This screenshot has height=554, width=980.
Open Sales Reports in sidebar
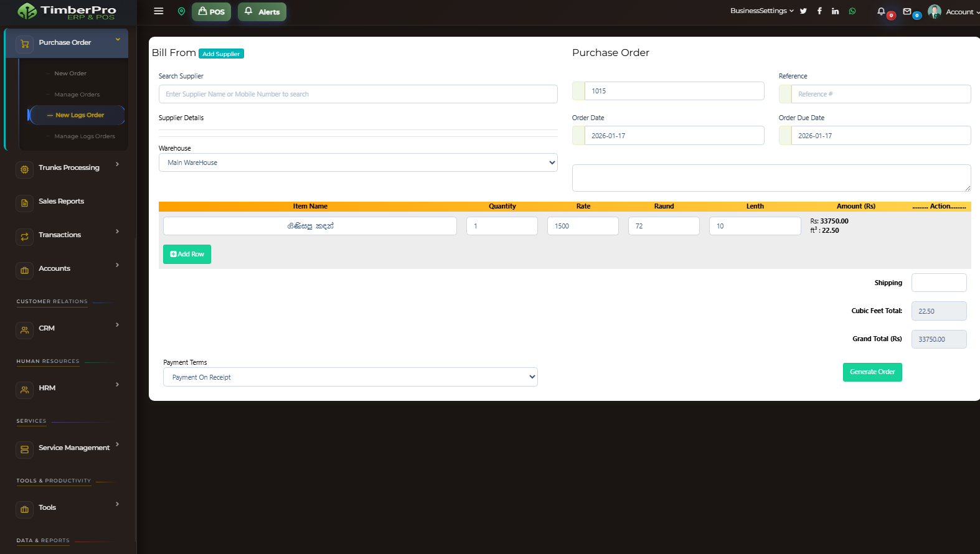(x=61, y=201)
